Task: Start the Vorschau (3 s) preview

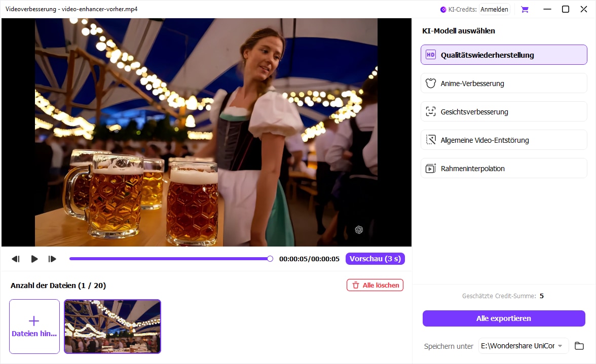Action: tap(375, 259)
